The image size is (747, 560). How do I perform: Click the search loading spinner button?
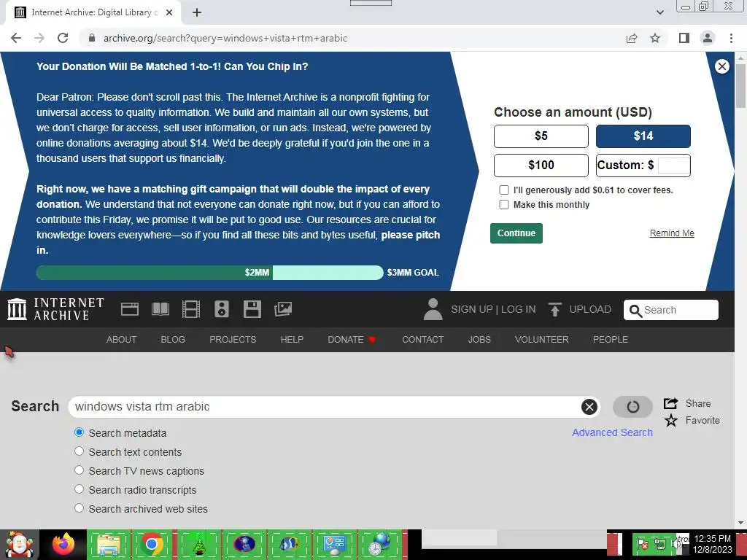[632, 407]
